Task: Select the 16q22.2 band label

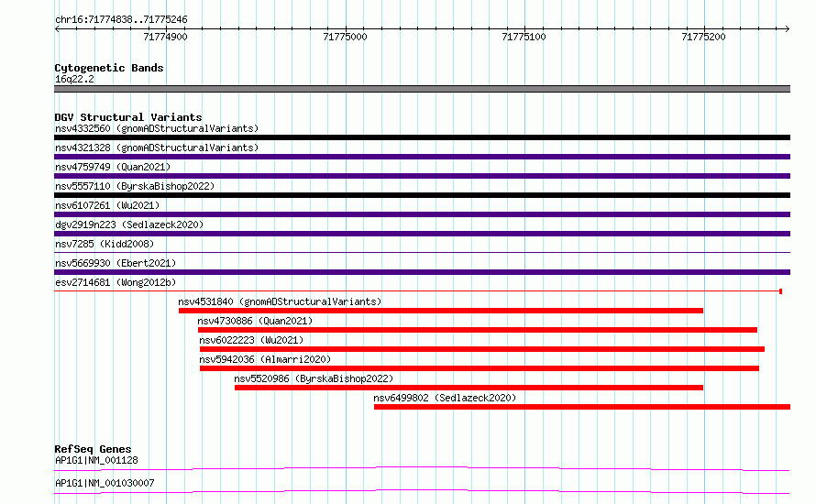Action: point(74,79)
